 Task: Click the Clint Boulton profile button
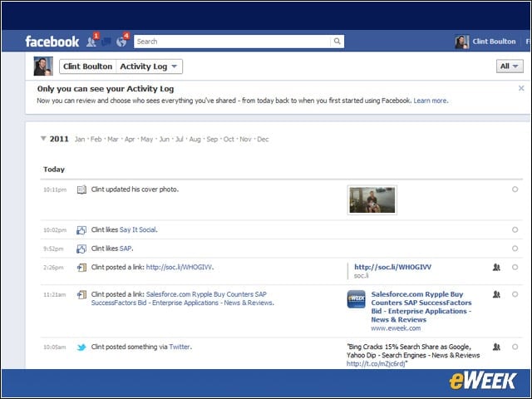click(88, 66)
